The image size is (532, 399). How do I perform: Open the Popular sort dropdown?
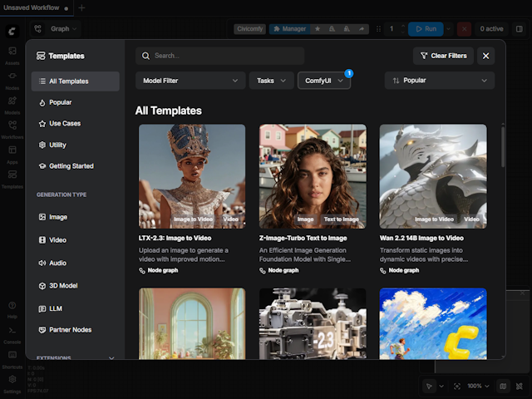pos(440,81)
